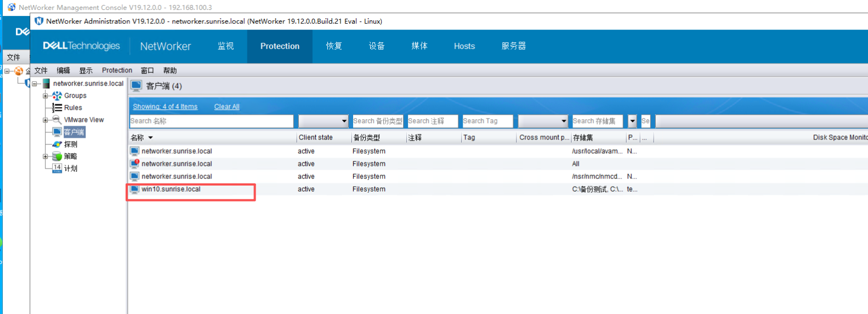Viewport: 868px width, 314px height.
Task: Click the 'All' save set cell
Action: (x=576, y=164)
